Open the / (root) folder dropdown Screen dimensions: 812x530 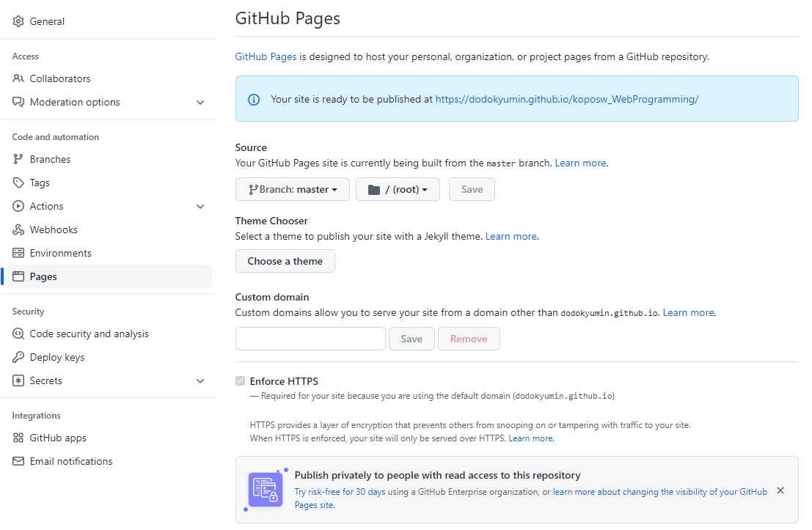click(398, 189)
